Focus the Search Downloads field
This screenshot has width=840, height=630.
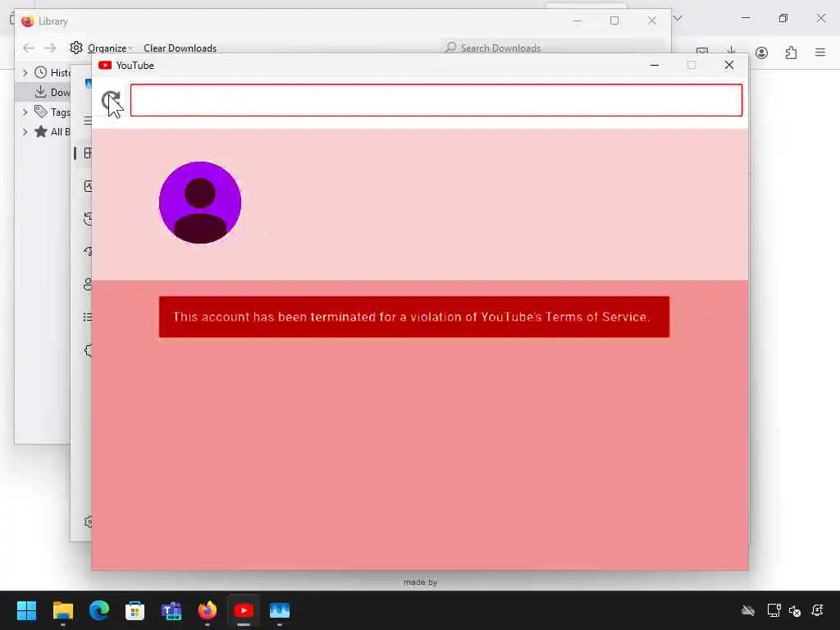pyautogui.click(x=554, y=48)
